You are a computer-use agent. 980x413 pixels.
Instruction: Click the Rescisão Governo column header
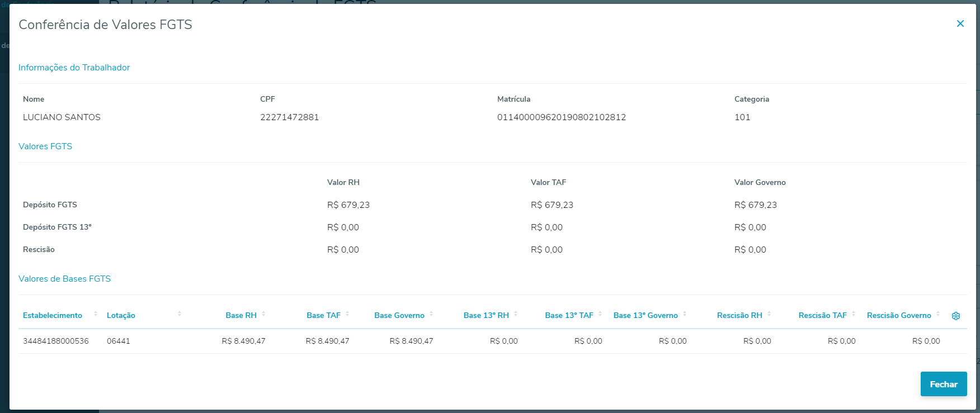pyautogui.click(x=899, y=315)
